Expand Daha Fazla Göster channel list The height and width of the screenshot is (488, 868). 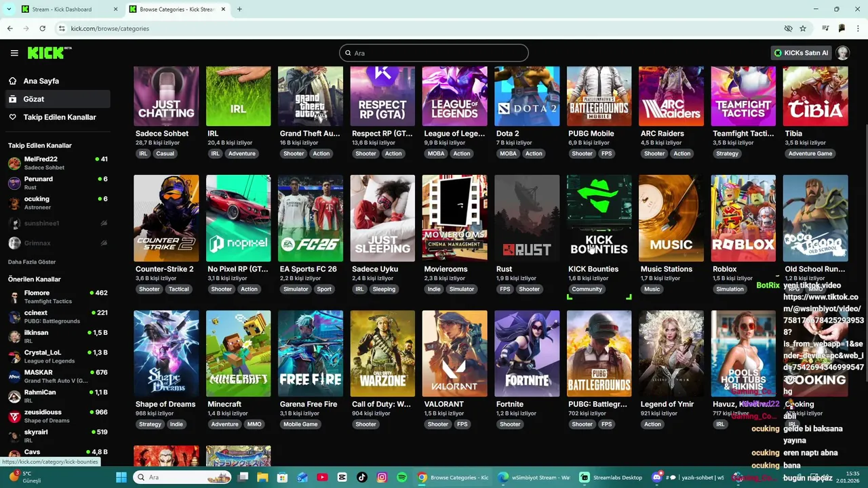(x=32, y=262)
